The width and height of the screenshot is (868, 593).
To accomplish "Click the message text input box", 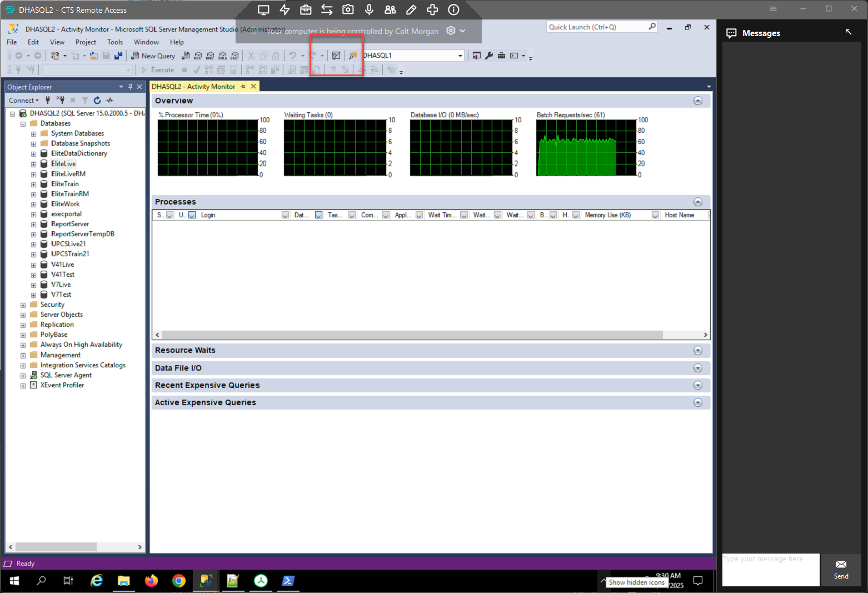I will (x=771, y=570).
